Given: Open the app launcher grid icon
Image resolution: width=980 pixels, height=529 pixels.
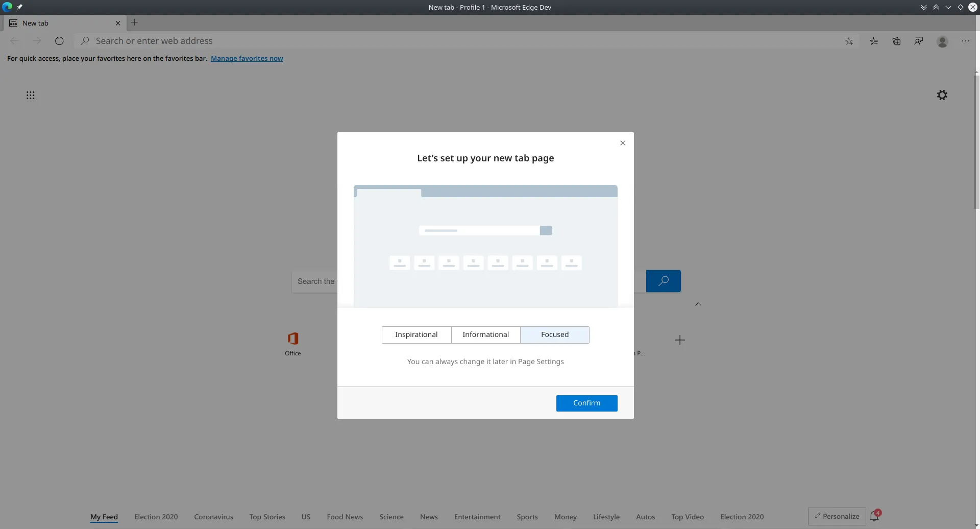Looking at the screenshot, I should [x=31, y=95].
